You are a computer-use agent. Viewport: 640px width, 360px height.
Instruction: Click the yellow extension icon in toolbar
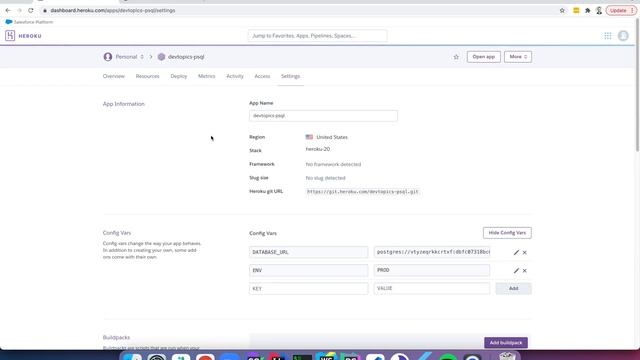click(576, 11)
